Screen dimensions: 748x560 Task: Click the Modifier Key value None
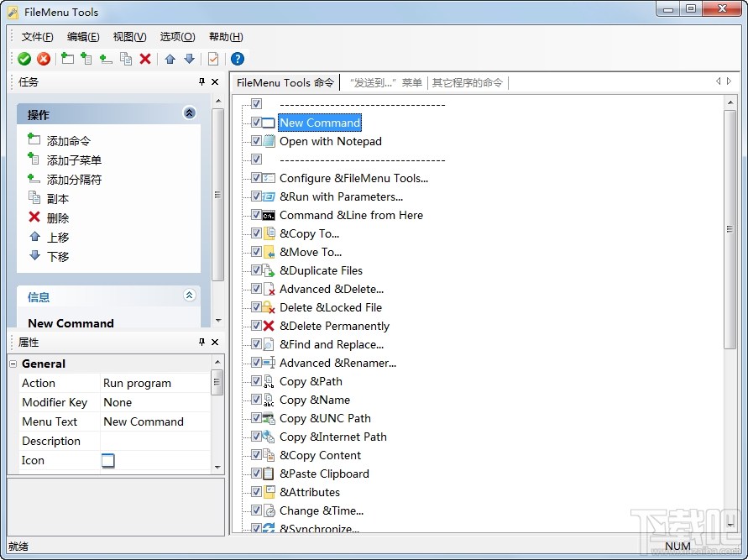155,403
